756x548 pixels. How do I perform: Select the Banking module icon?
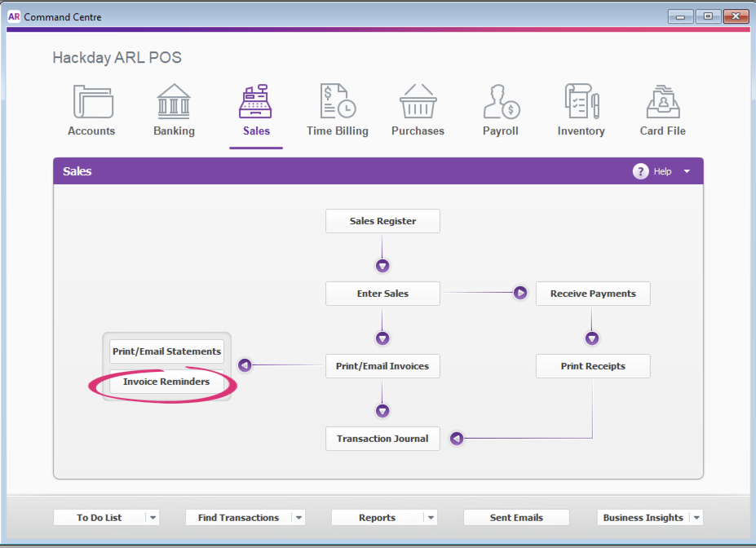coord(174,102)
